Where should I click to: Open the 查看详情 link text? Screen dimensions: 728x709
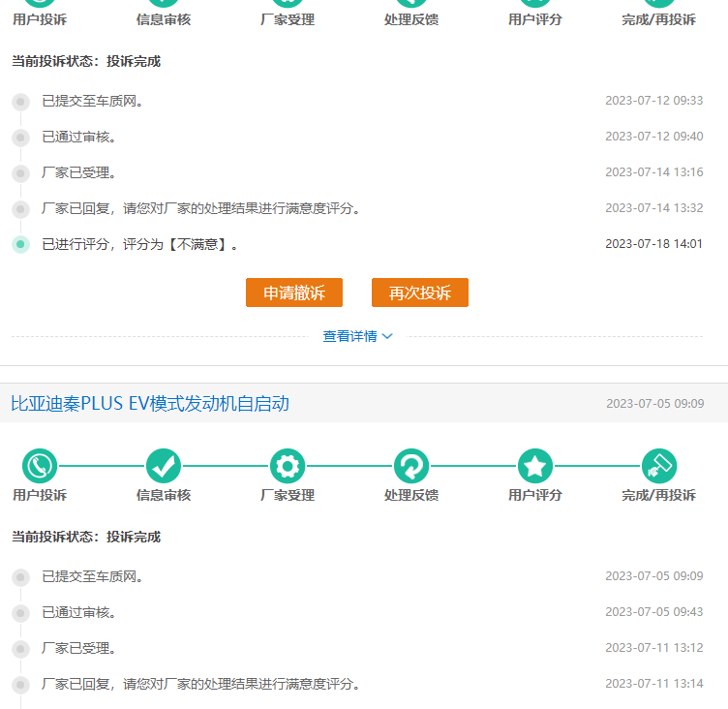[349, 336]
